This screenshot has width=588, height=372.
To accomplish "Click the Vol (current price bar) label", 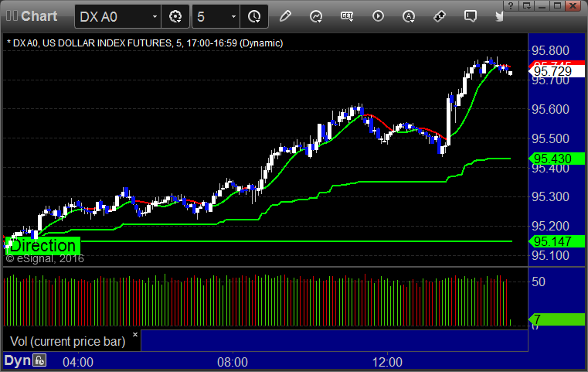I will 67,341.
